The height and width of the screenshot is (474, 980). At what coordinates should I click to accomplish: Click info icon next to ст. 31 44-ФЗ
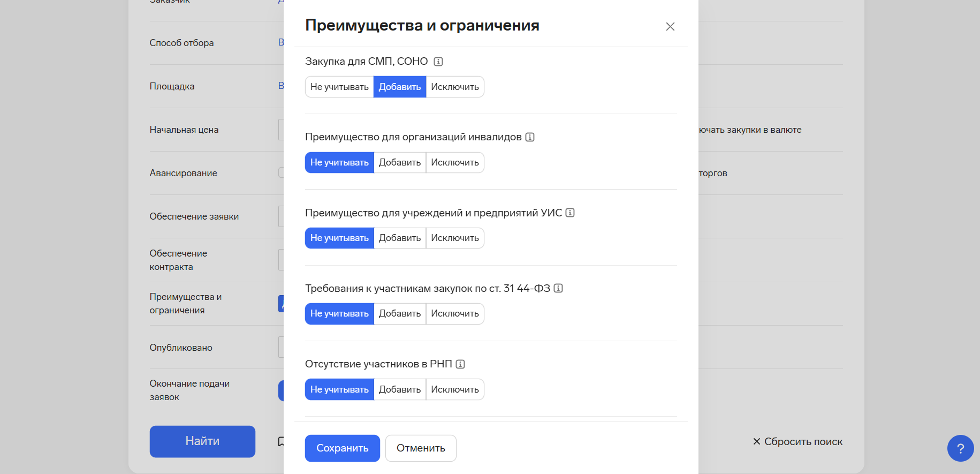pos(558,288)
